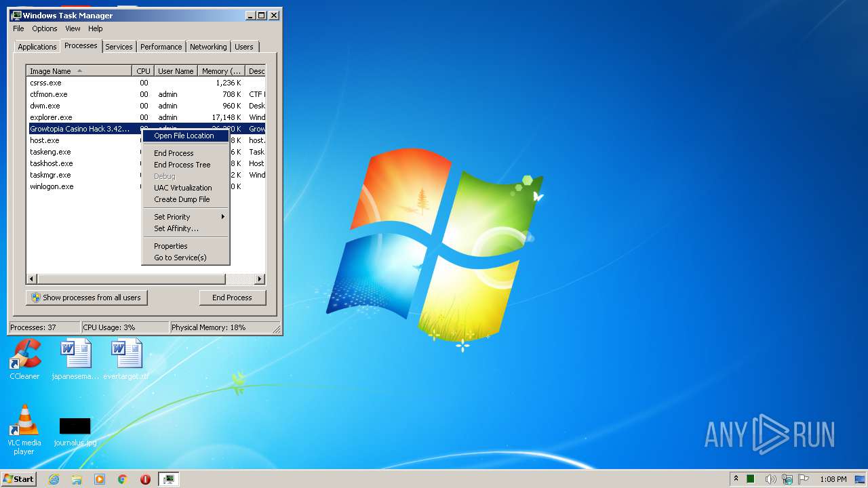Open the Options menu
Screen dimensions: 868x488
[45, 28]
